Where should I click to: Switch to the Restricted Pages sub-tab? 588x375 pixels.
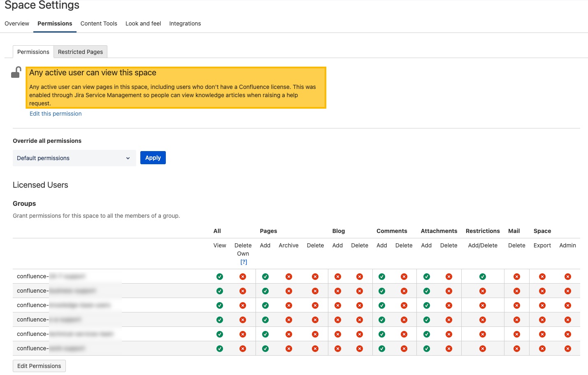[x=80, y=52]
